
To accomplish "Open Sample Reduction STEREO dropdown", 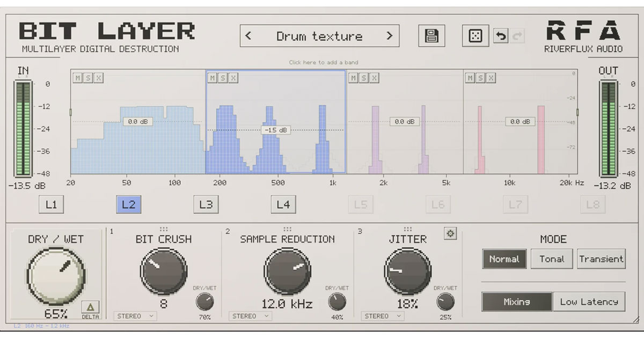I will (250, 316).
